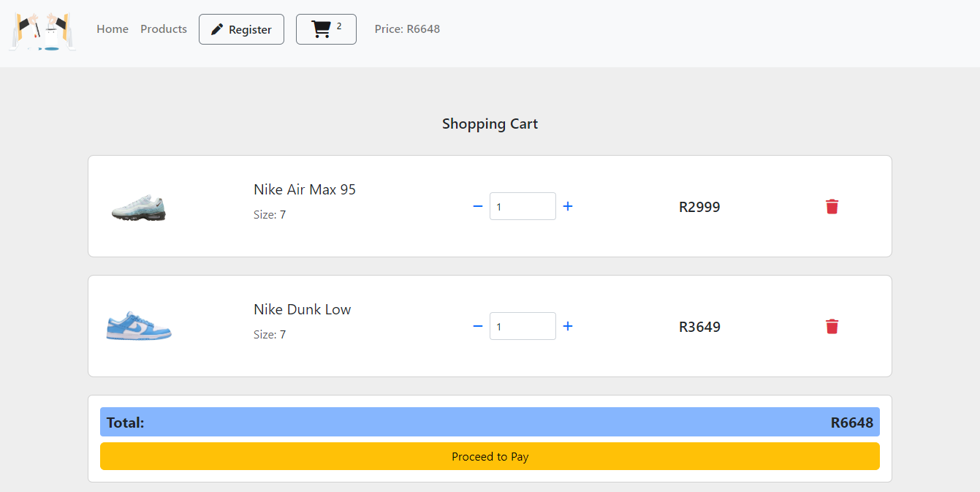
Task: Click the blue Total bar
Action: pos(490,422)
